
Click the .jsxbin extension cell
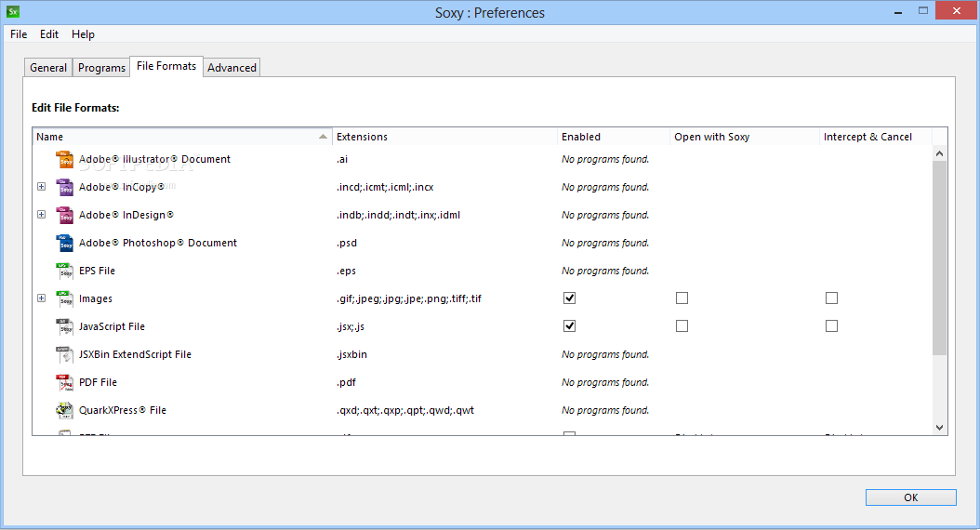[x=351, y=354]
